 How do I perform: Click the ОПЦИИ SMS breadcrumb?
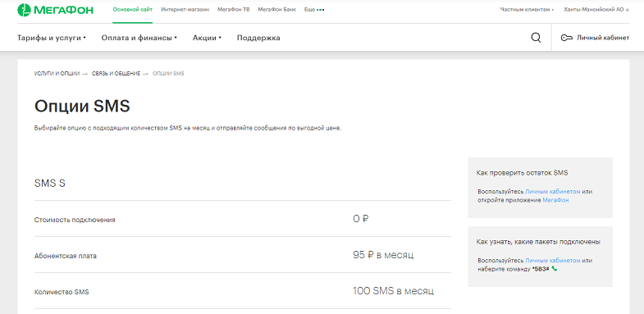(x=168, y=74)
